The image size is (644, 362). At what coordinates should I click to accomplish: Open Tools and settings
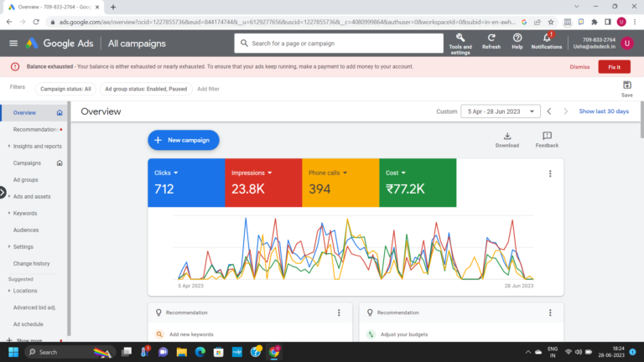coord(460,44)
